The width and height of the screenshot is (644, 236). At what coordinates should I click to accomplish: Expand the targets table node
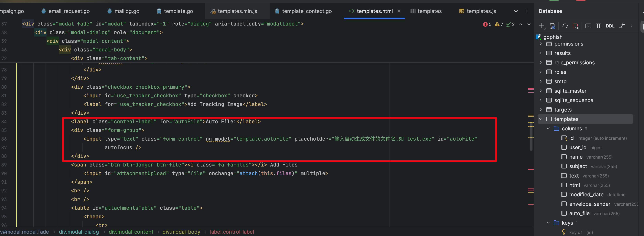541,110
